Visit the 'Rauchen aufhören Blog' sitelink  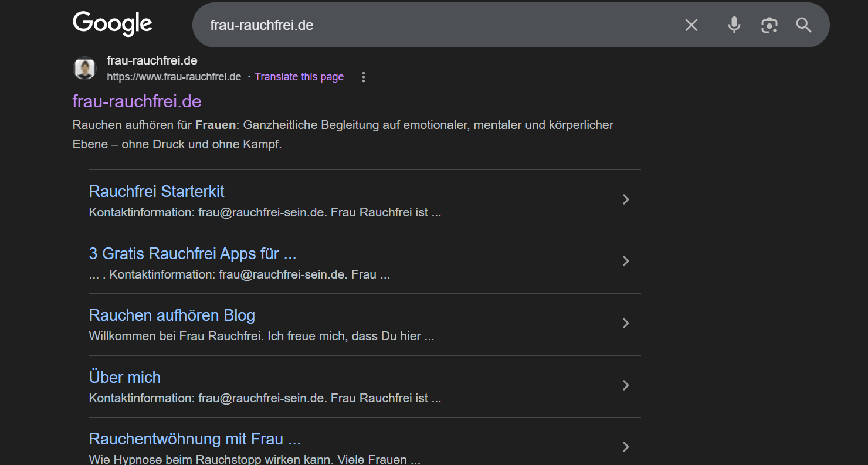click(x=172, y=315)
